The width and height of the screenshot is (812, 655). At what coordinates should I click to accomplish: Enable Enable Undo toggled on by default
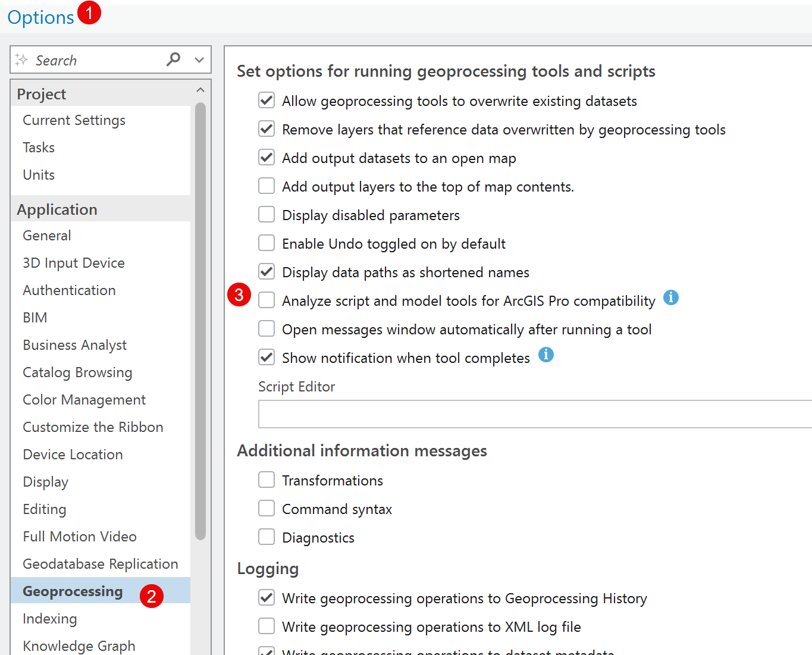pos(266,243)
